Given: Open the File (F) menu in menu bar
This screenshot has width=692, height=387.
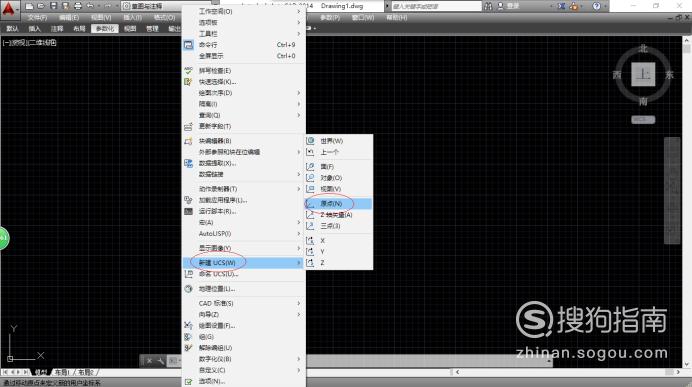Looking at the screenshot, I should coord(38,18).
